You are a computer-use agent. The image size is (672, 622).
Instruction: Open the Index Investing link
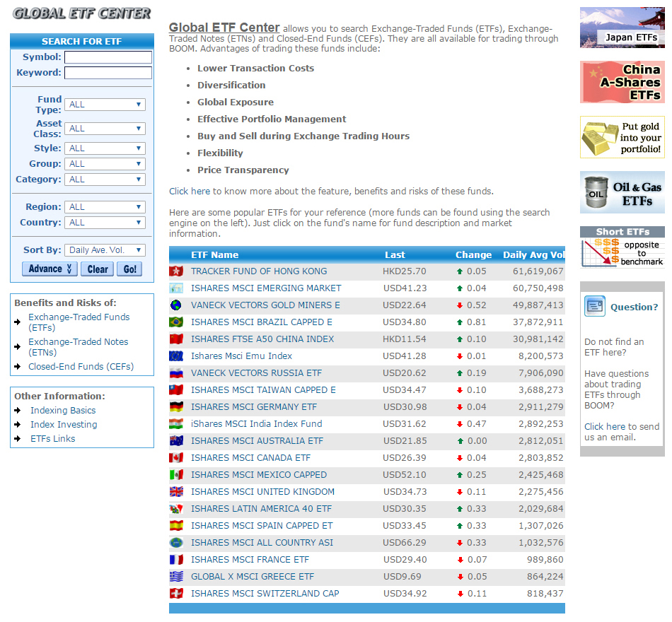click(x=64, y=425)
